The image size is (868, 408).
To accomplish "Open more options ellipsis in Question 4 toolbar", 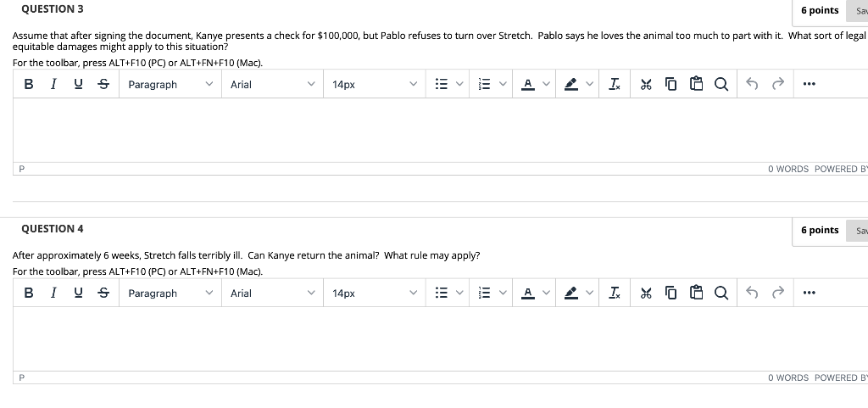I will (x=809, y=293).
